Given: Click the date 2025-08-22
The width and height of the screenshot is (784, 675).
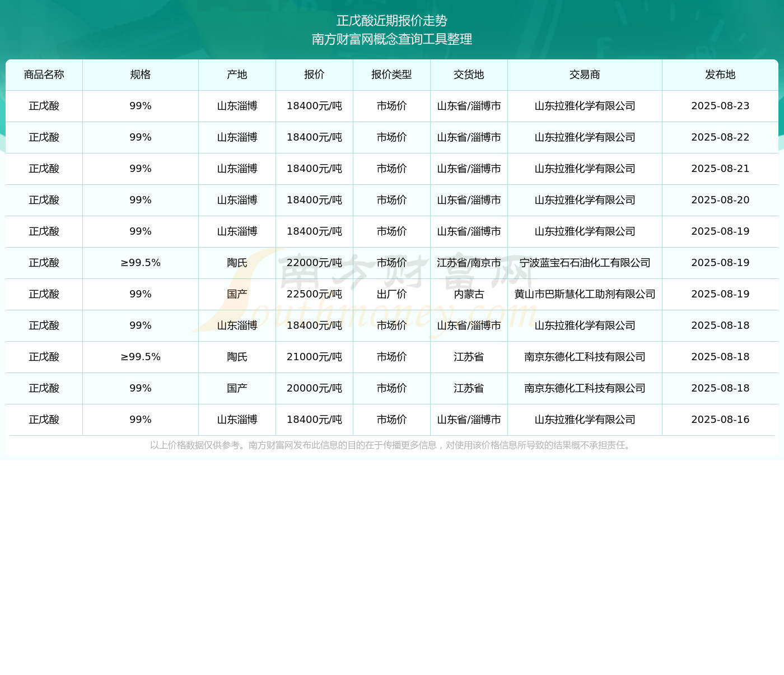Looking at the screenshot, I should pyautogui.click(x=721, y=137).
